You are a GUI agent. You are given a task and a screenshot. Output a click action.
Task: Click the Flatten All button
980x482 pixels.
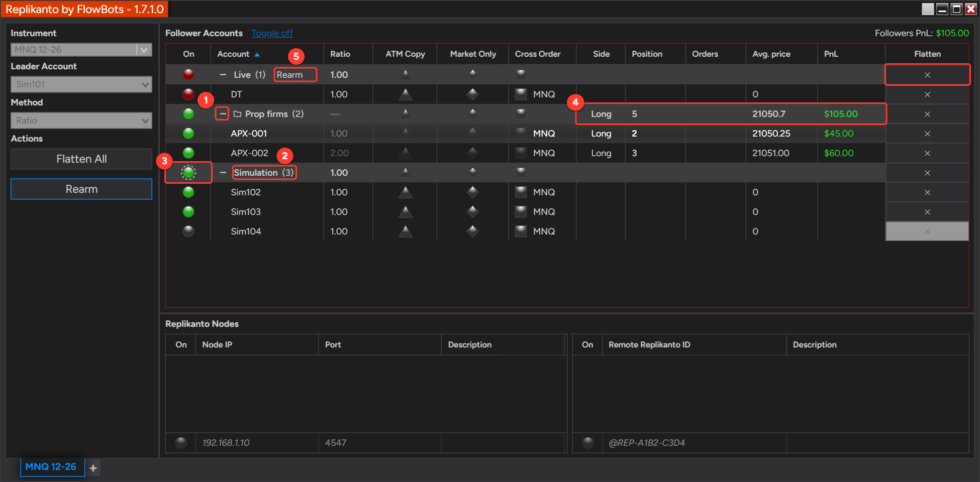[x=81, y=159]
